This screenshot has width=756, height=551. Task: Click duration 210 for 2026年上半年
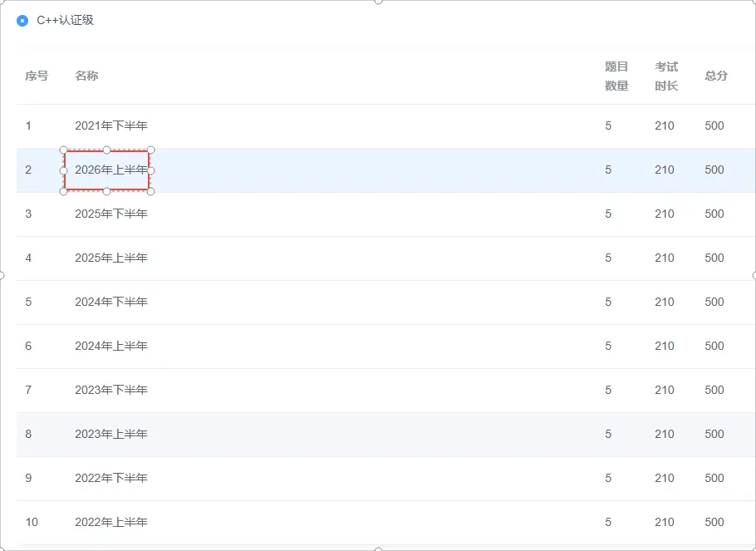(x=665, y=170)
